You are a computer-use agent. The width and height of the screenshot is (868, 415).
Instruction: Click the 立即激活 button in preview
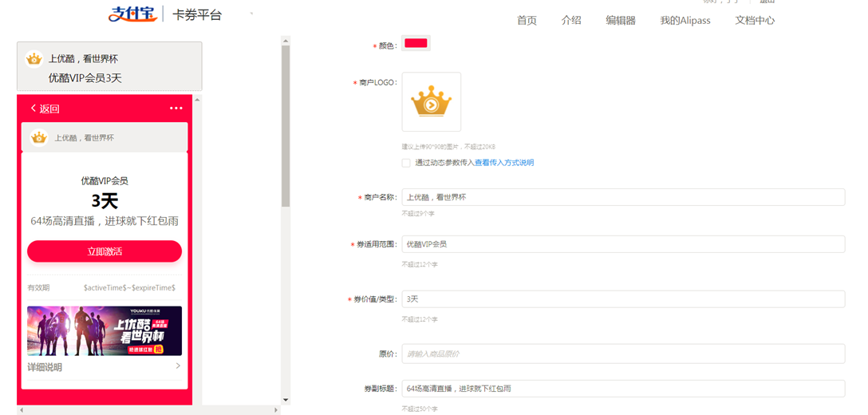click(105, 251)
